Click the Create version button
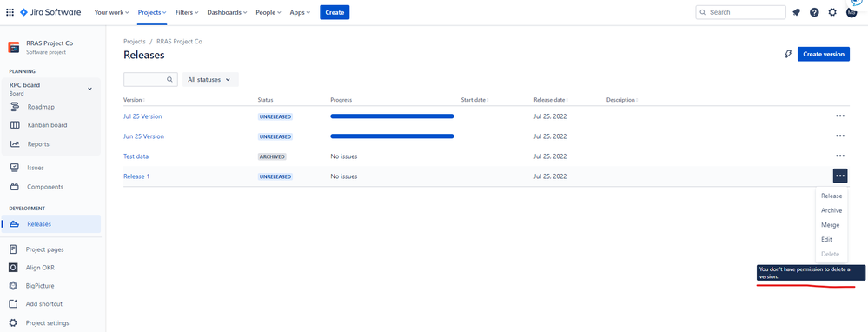 823,54
